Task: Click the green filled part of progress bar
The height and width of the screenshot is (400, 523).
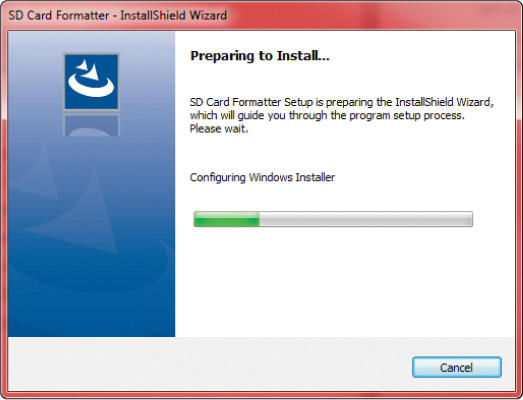Action: (227, 219)
